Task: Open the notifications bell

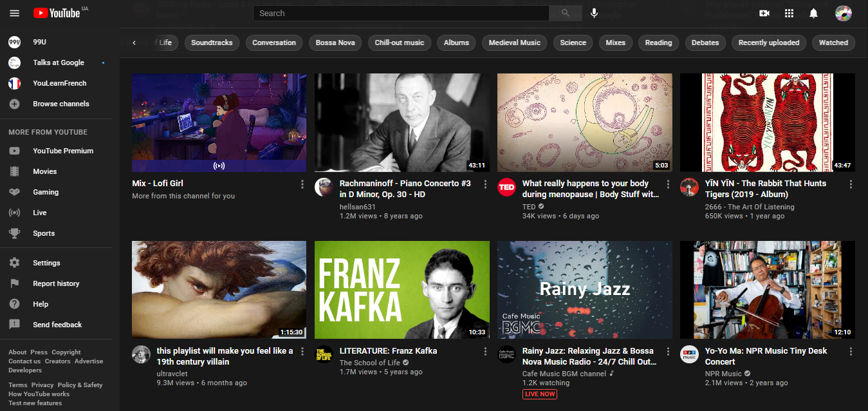Action: (x=813, y=13)
